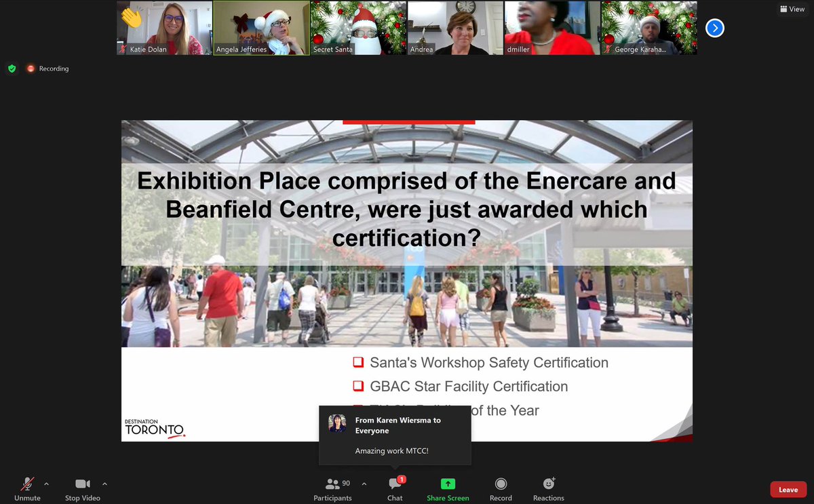Click the Stop Video camera icon
This screenshot has height=504, width=814.
[83, 484]
